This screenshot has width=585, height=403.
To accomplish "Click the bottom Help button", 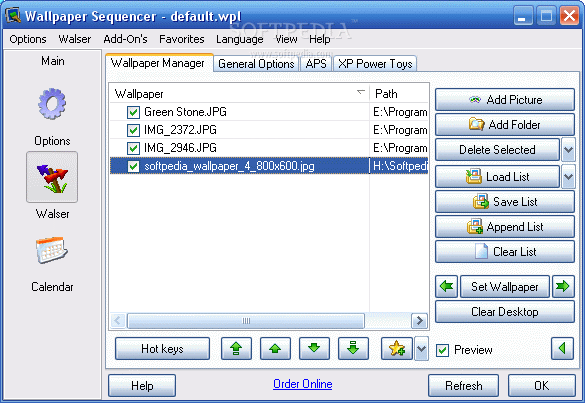I will pyautogui.click(x=142, y=385).
